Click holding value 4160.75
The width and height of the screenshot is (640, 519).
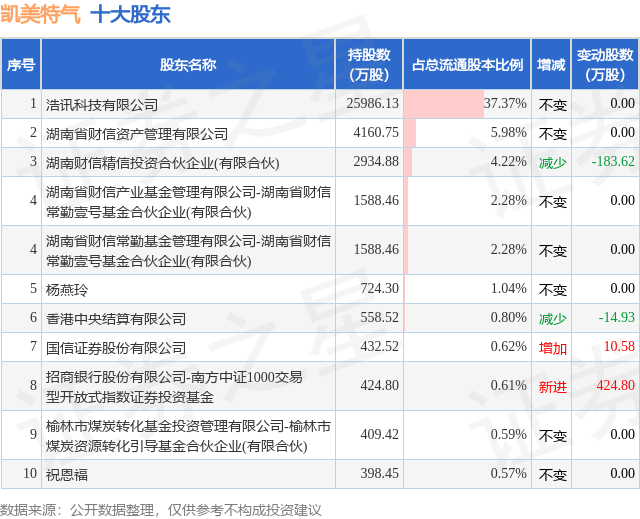pyautogui.click(x=376, y=133)
